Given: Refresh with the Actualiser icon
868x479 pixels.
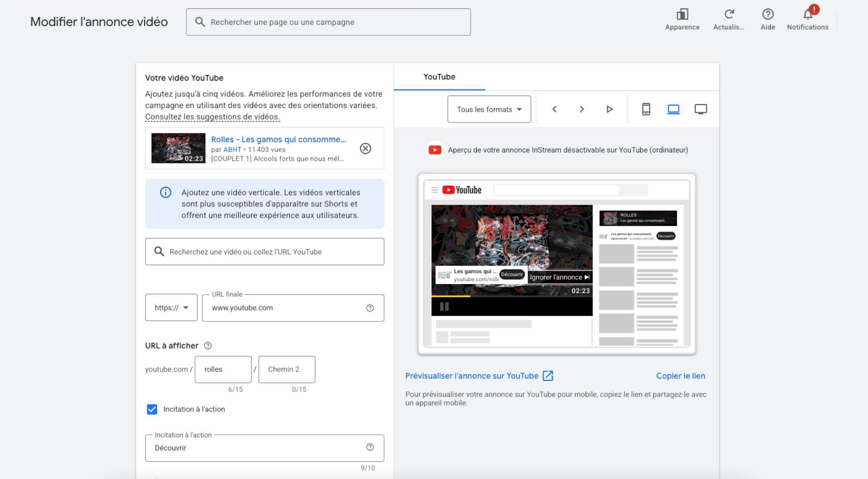Looking at the screenshot, I should point(728,15).
